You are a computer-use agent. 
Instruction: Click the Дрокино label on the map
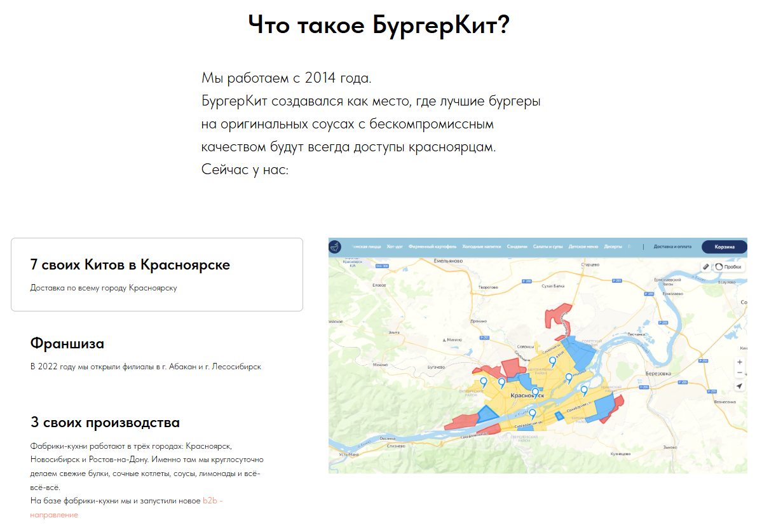click(478, 321)
